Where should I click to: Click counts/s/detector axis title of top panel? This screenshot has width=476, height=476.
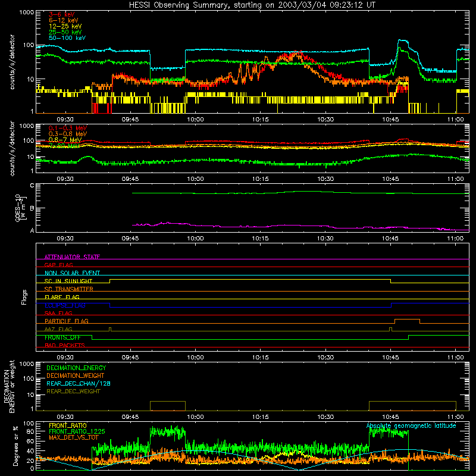(x=12, y=62)
